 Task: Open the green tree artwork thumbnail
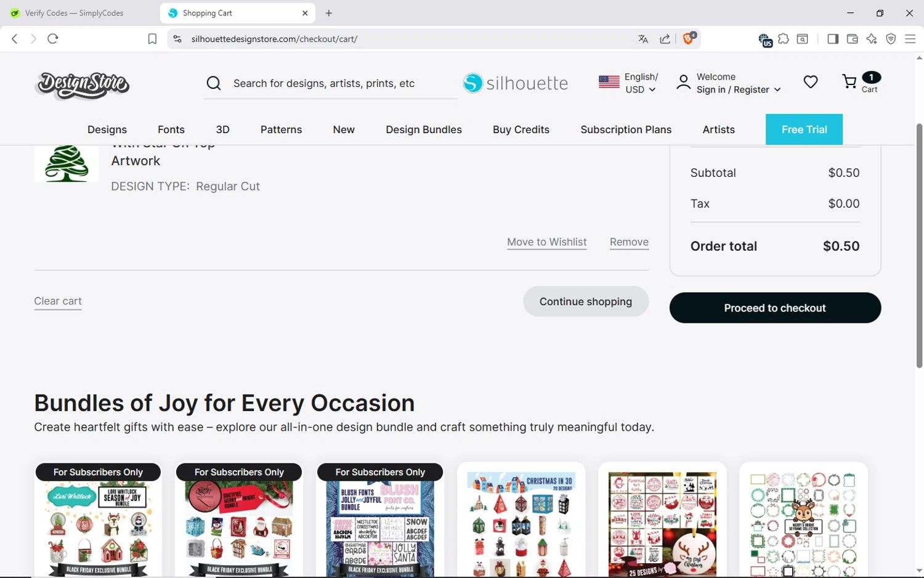[66, 163]
